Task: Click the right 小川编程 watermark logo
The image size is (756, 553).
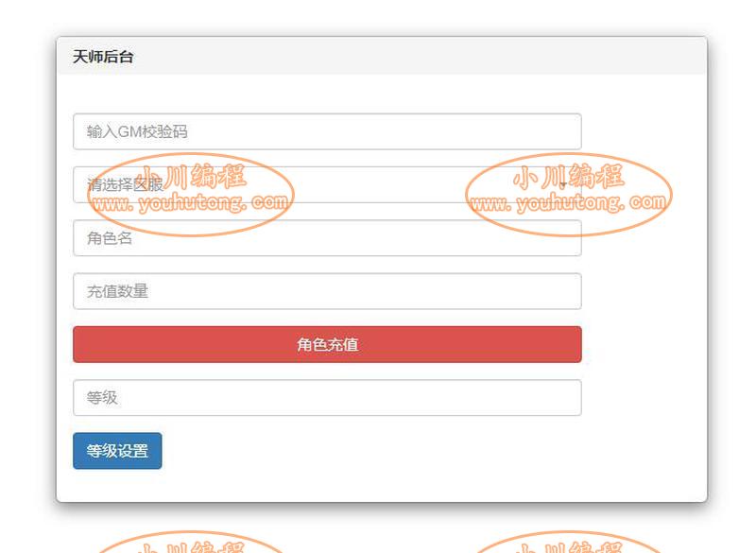Action: [569, 176]
